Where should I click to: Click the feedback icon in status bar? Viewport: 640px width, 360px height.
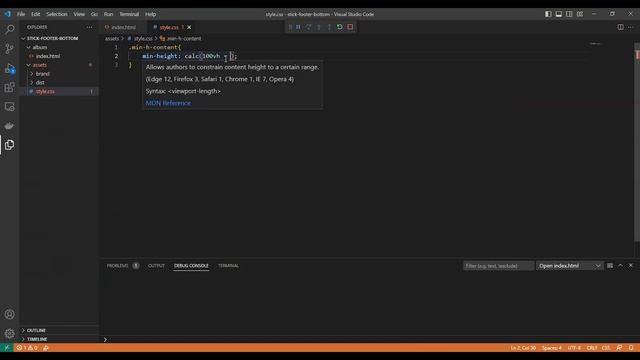click(x=619, y=348)
